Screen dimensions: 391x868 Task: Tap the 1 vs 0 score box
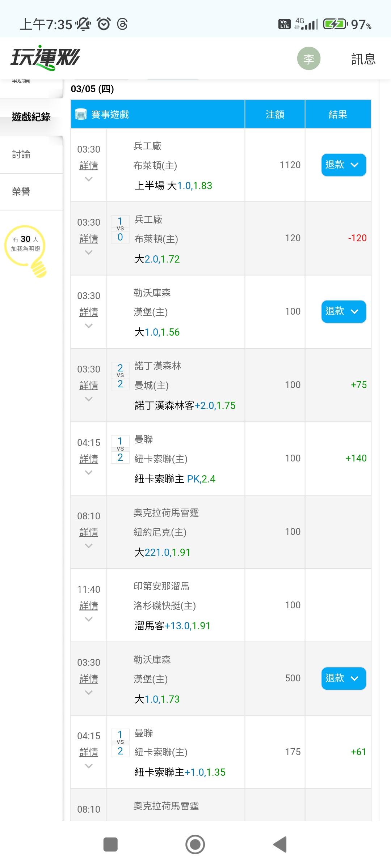pos(120,229)
